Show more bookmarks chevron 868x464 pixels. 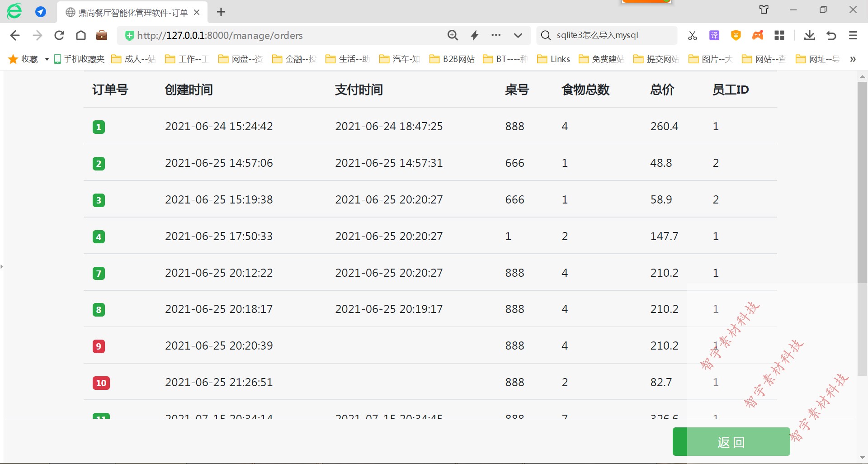pyautogui.click(x=853, y=59)
